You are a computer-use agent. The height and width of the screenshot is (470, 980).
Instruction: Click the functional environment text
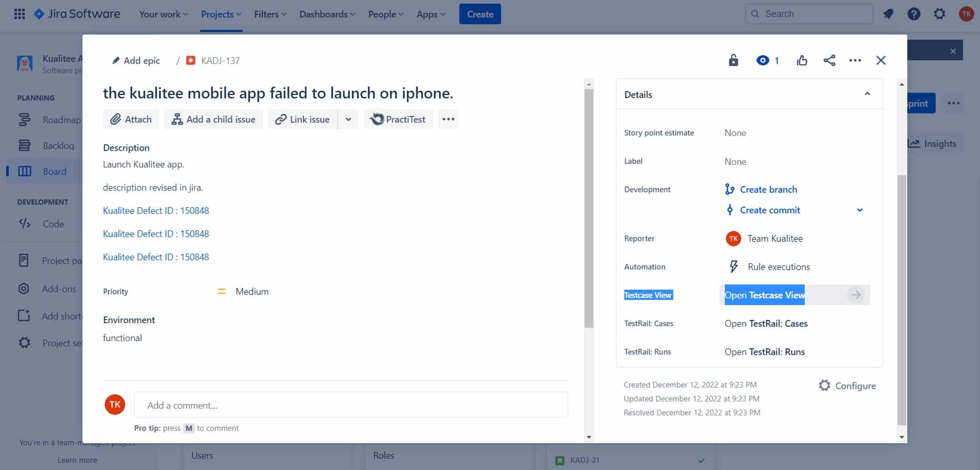pos(122,338)
